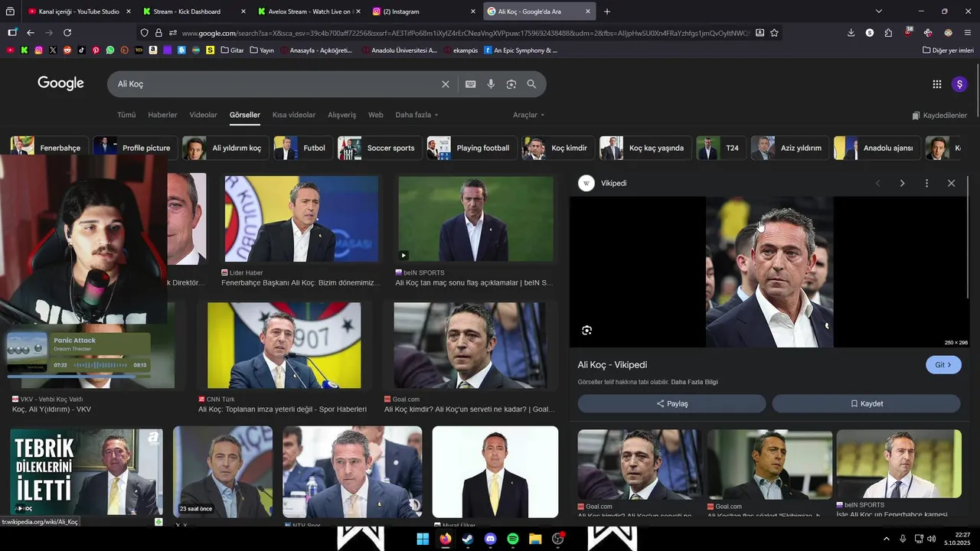
Task: Switch to Stream - Kick Dashboard tab
Action: click(194, 11)
